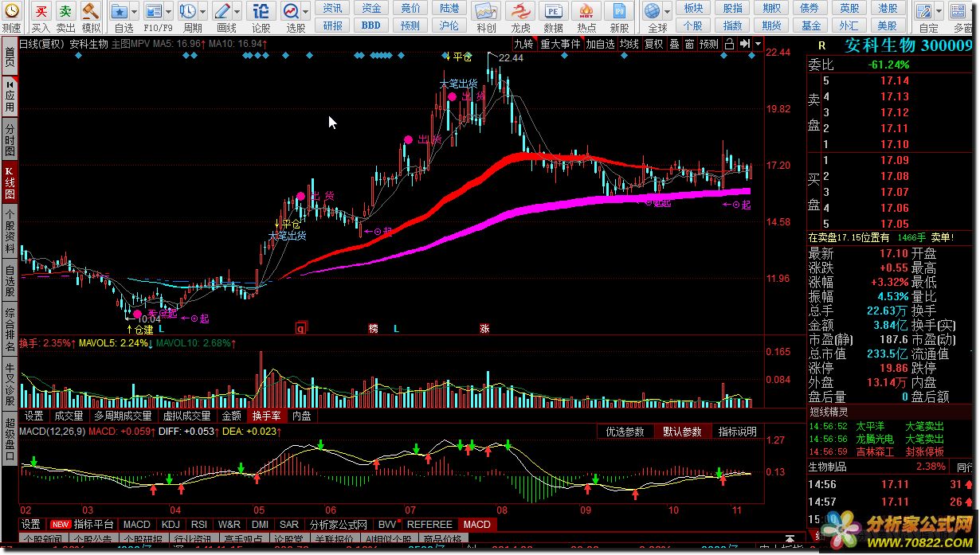Expand the 全球 dropdown arrow

[x=667, y=12]
